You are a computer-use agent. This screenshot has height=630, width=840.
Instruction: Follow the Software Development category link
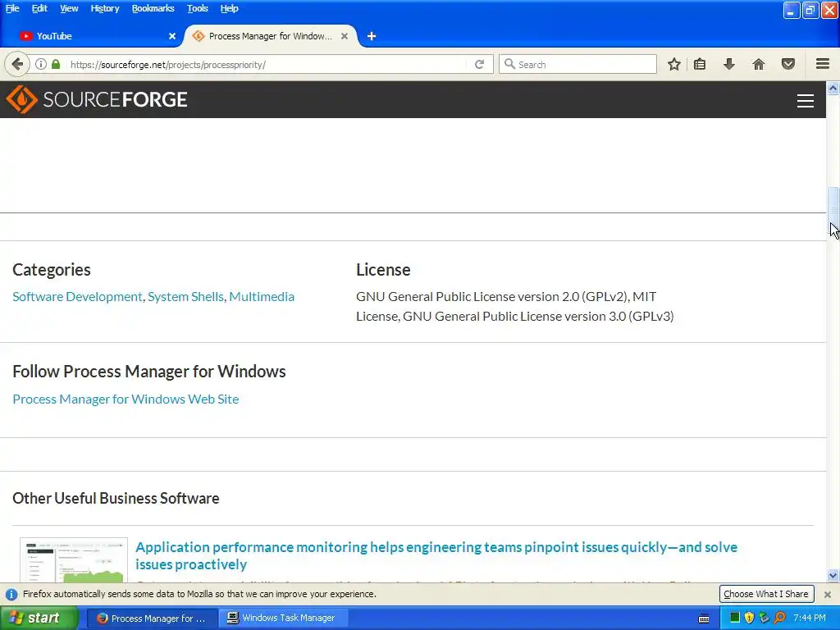[77, 297]
